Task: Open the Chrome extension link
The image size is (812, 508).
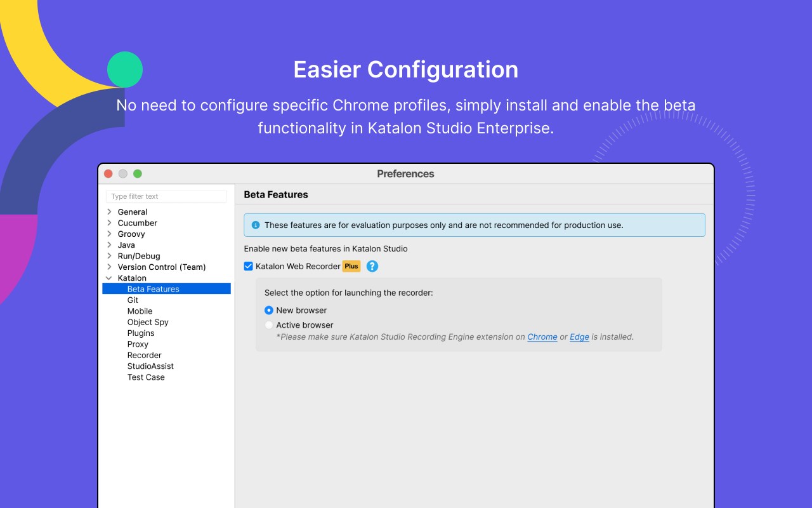Action: (x=542, y=337)
